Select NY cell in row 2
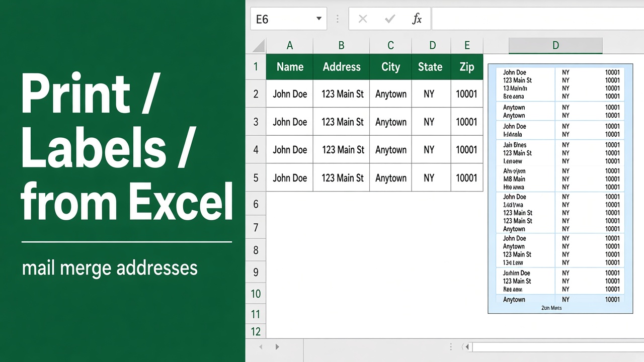Viewport: 644px width, 362px height. tap(431, 94)
